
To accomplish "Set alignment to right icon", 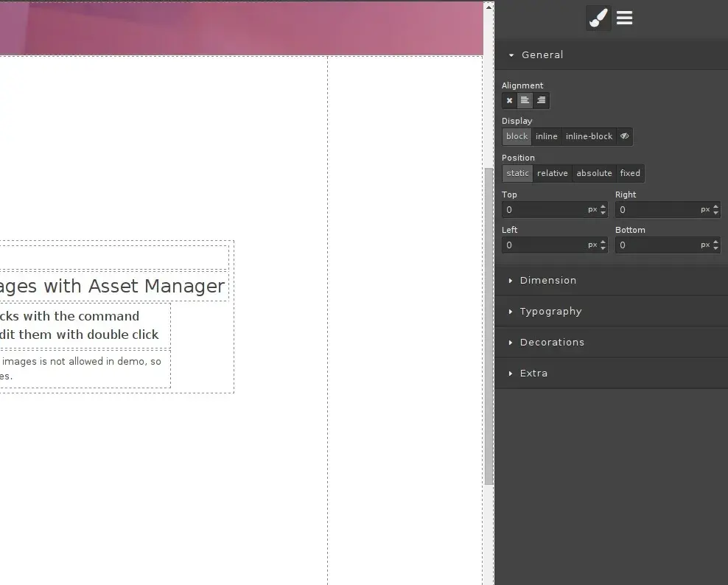I will point(542,100).
